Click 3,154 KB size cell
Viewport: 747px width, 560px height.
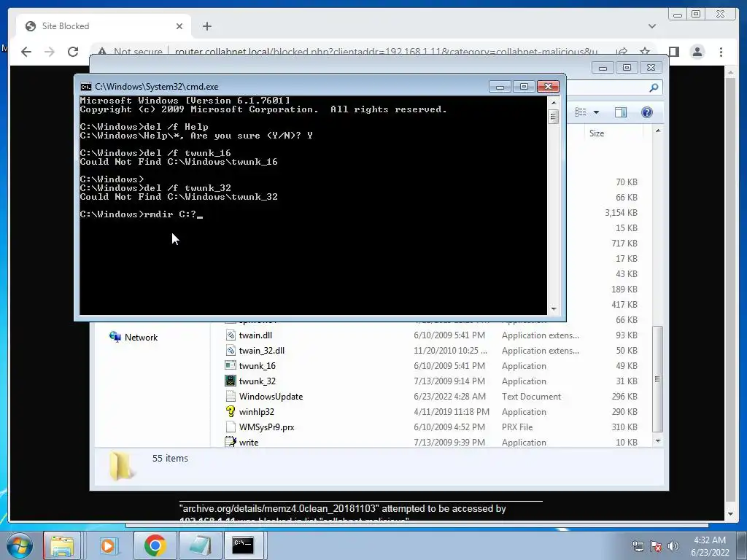click(621, 213)
